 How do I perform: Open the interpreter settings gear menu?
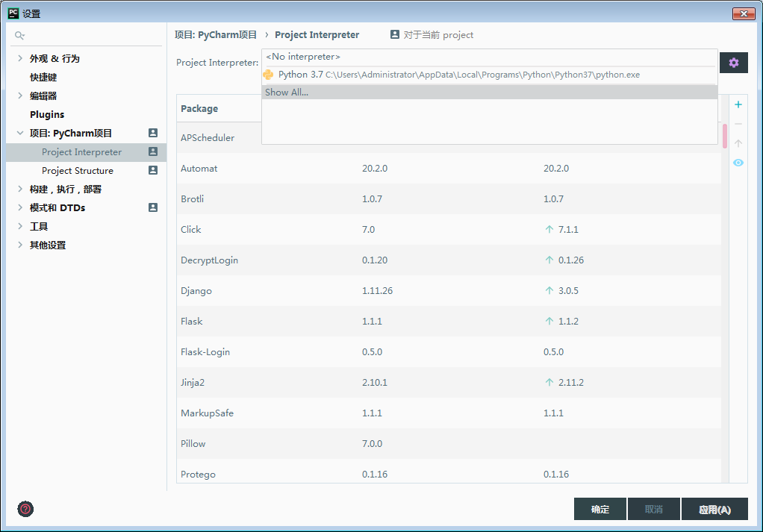click(733, 63)
